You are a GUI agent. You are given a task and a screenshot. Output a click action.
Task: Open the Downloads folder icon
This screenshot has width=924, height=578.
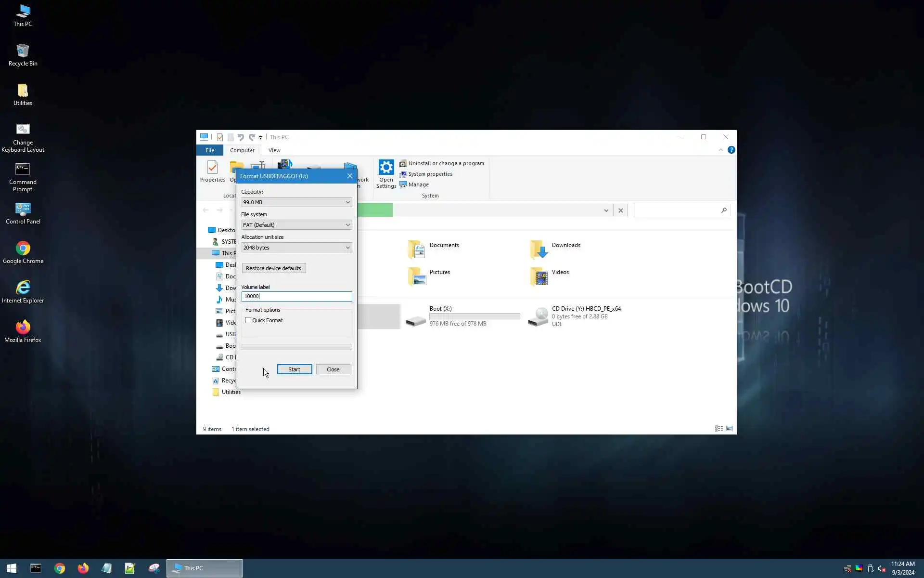click(x=539, y=250)
